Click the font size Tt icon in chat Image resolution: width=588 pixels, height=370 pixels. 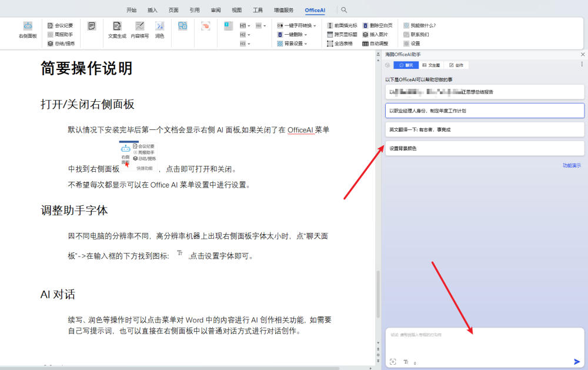(406, 362)
